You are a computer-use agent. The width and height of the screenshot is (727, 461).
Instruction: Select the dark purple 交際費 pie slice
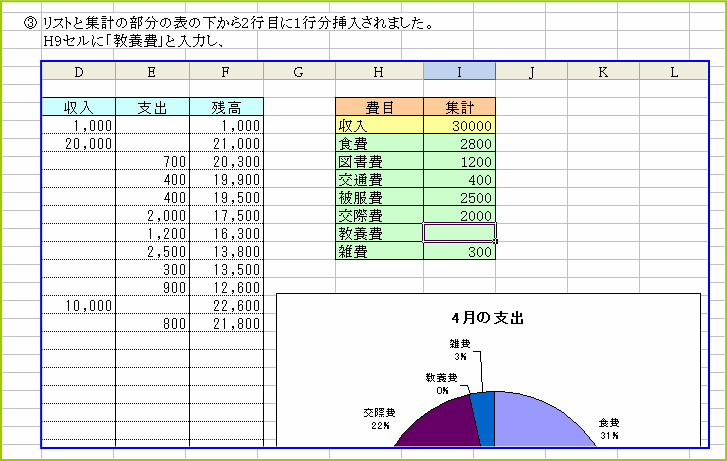pyautogui.click(x=443, y=424)
